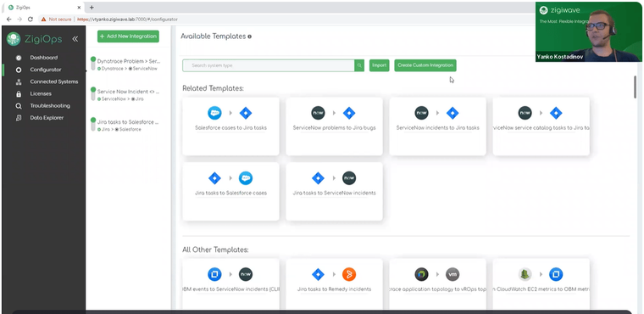Image resolution: width=644 pixels, height=314 pixels.
Task: Click the browser address bar URL
Action: click(x=127, y=20)
